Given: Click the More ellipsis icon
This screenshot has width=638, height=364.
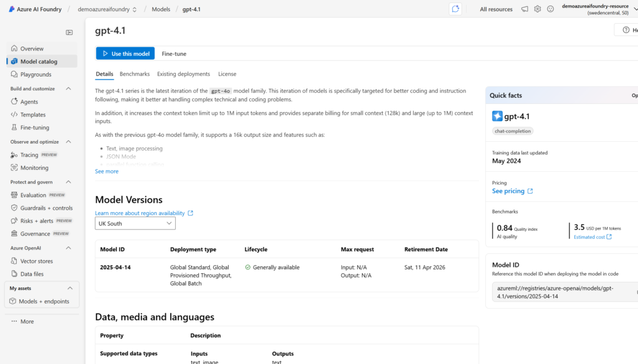Looking at the screenshot, I should (x=14, y=321).
